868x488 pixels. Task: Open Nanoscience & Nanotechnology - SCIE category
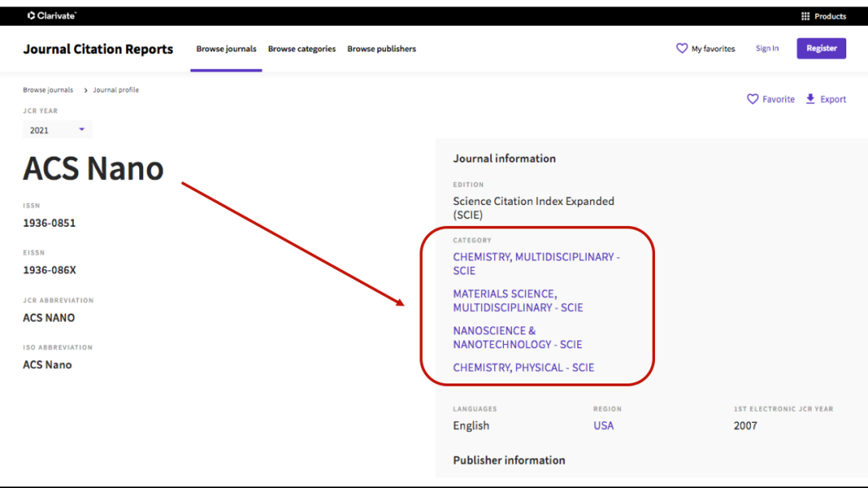pos(518,338)
